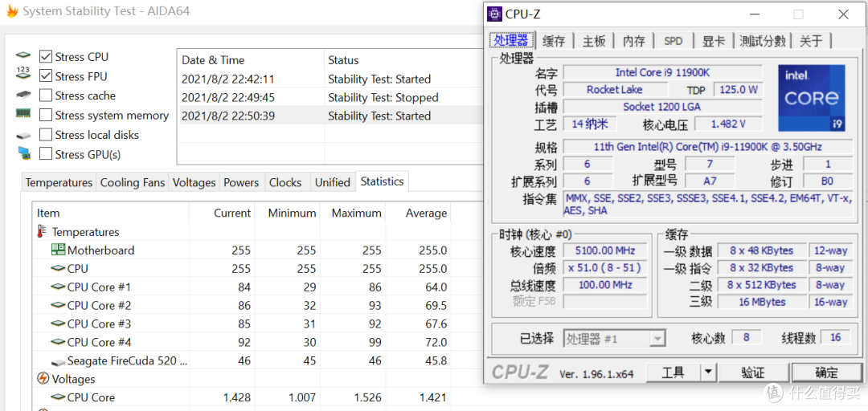Switch to the Clocks tab

point(285,182)
